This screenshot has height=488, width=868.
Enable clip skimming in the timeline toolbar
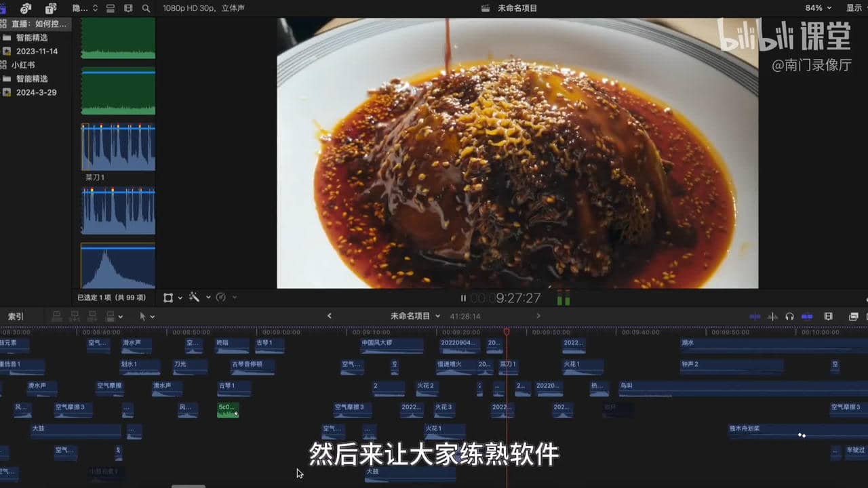(x=755, y=316)
